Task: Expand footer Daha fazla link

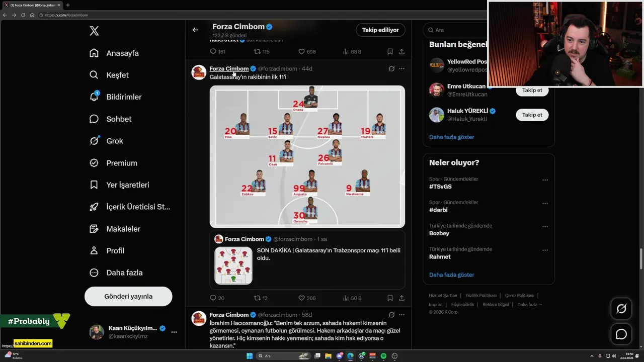Action: click(x=530, y=305)
